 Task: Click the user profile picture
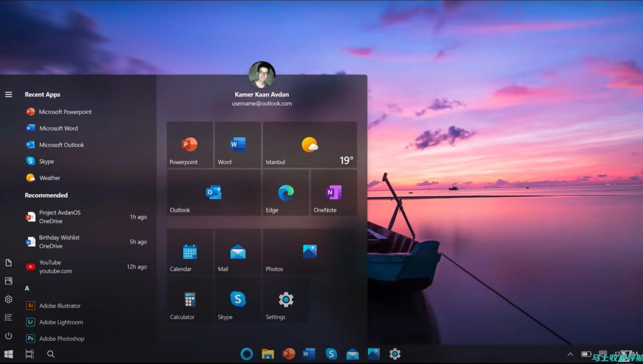point(262,74)
